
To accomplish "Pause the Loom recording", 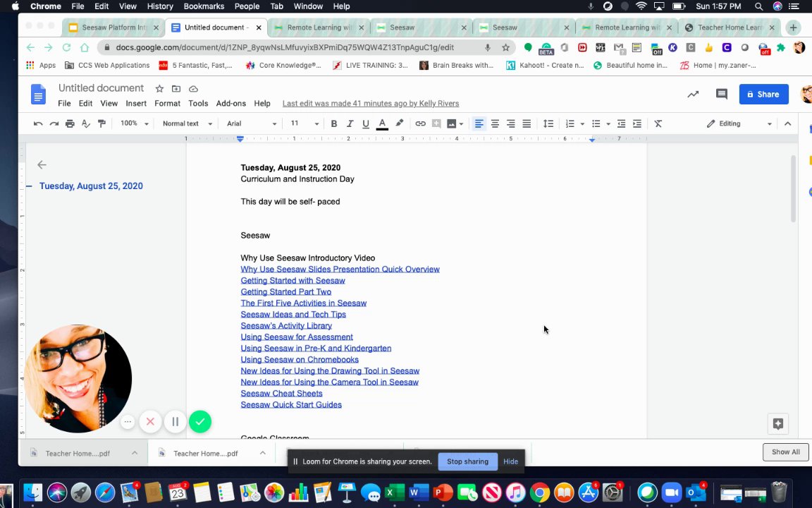I will pos(175,422).
